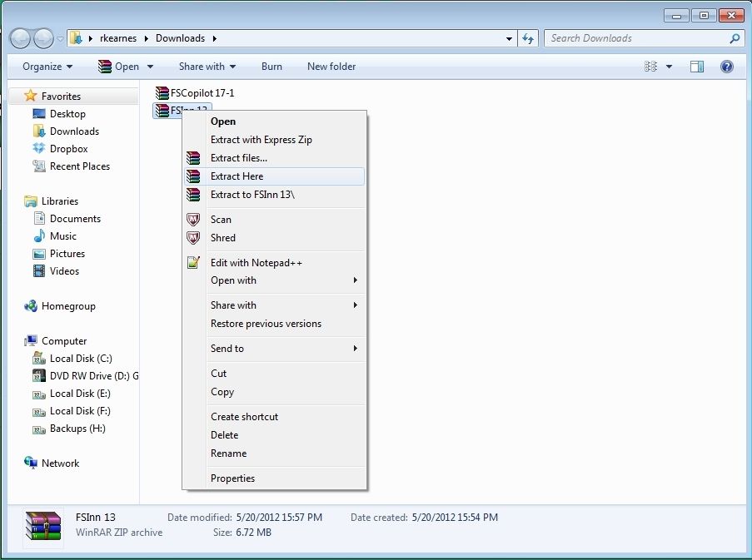Choose Delete from the context menu
Screen dimensions: 752x560
click(x=275, y=435)
